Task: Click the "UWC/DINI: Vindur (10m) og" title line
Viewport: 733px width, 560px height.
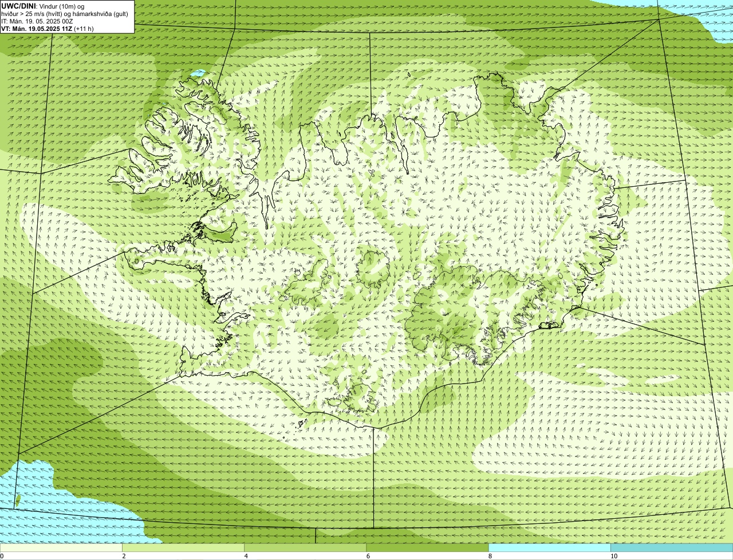Action: click(43, 6)
